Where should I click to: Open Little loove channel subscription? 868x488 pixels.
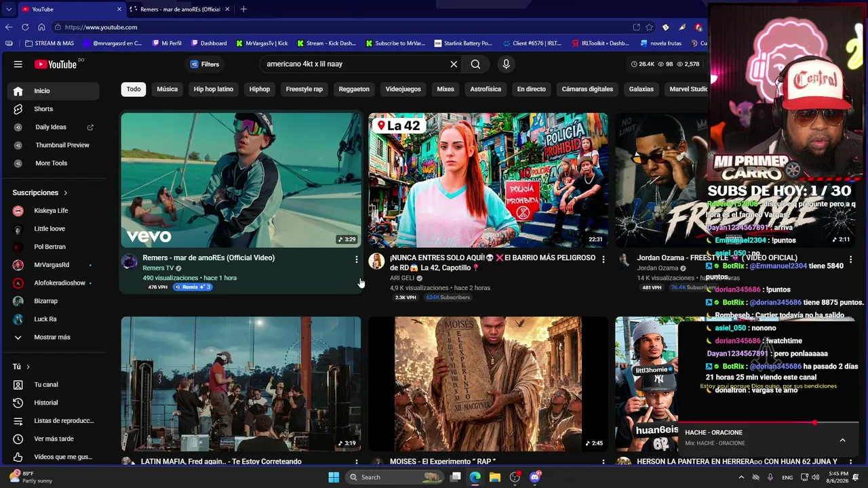[x=53, y=229]
